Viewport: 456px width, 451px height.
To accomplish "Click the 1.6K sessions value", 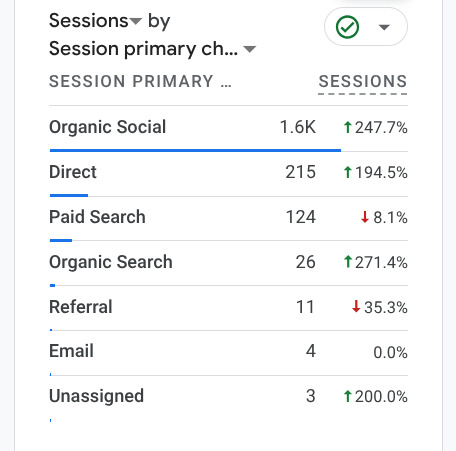I will click(298, 127).
